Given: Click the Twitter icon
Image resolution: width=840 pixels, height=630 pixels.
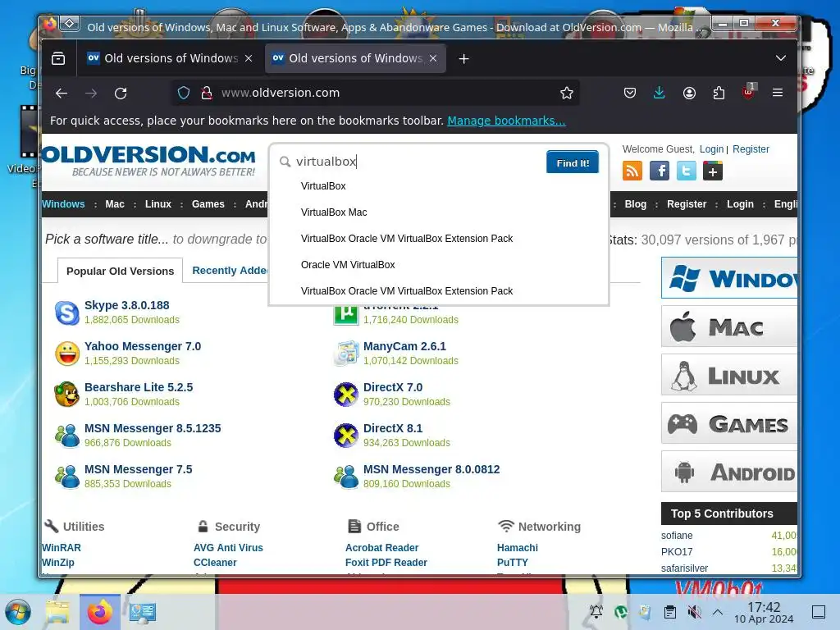Looking at the screenshot, I should [x=687, y=171].
